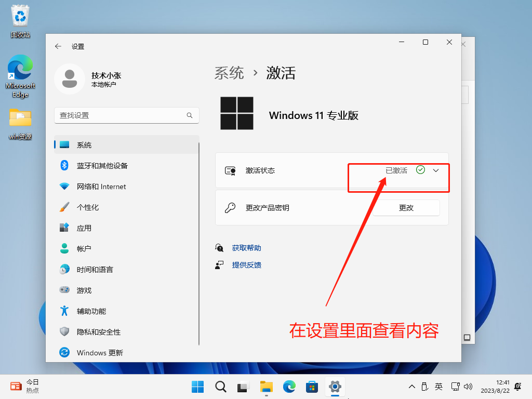Viewport: 532px width, 399px height.
Task: Go back with the Settings back arrow
Action: [58, 46]
